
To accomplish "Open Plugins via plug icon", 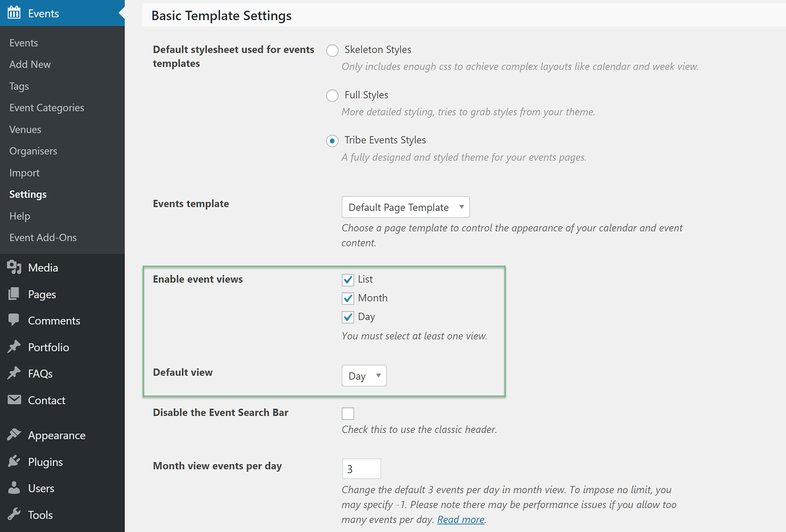I will coord(14,461).
